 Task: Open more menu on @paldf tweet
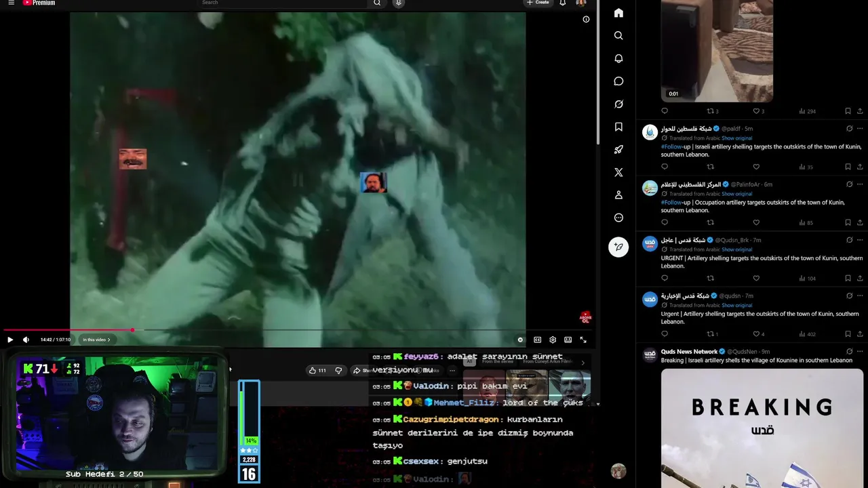coord(860,128)
